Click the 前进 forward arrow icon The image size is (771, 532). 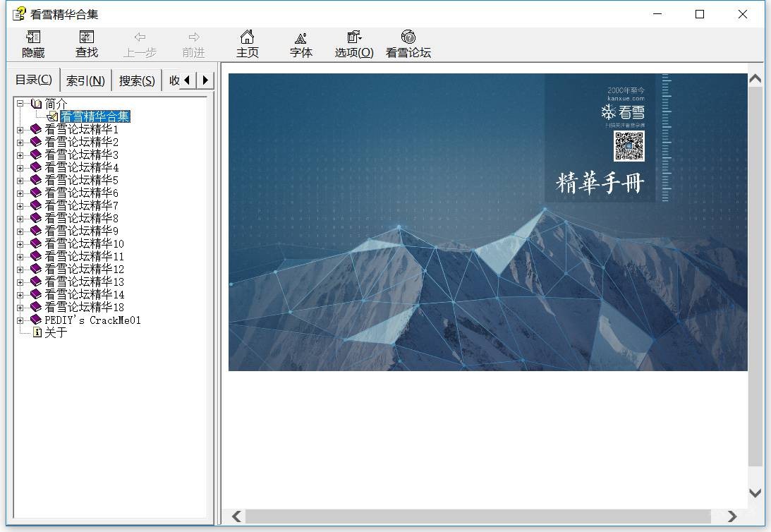click(x=194, y=37)
